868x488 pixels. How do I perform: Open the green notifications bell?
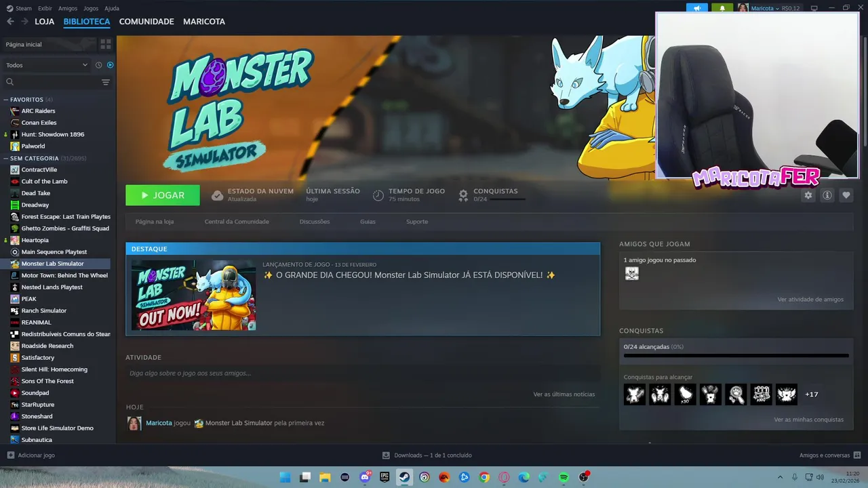pos(722,8)
